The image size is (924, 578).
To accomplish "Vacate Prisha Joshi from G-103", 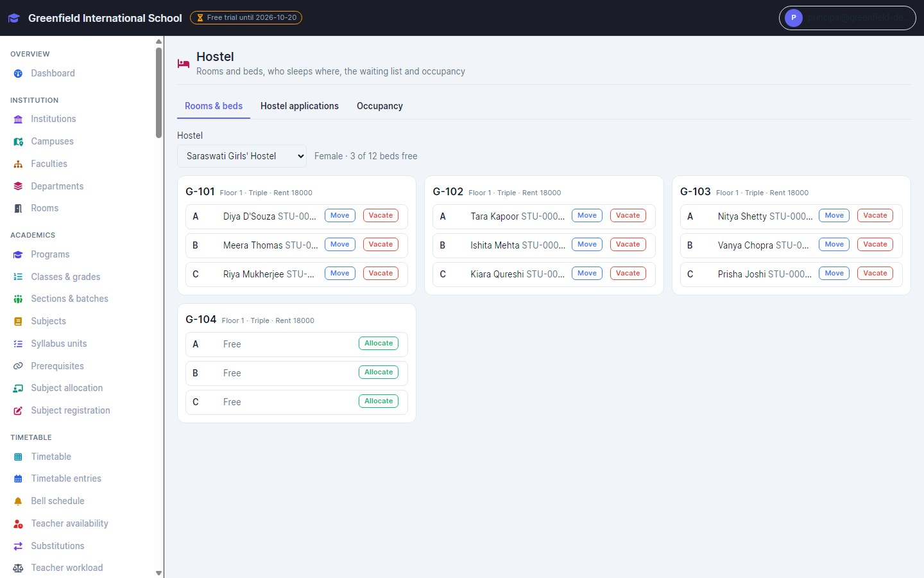I will point(875,274).
